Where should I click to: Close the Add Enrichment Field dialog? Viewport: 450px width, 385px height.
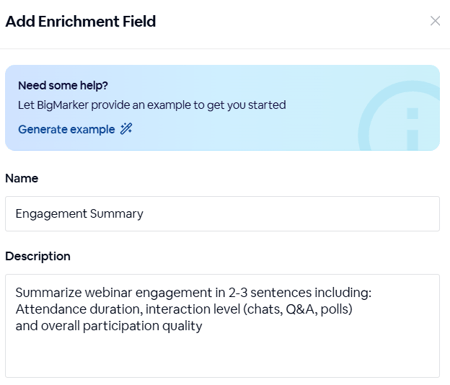[x=435, y=21]
